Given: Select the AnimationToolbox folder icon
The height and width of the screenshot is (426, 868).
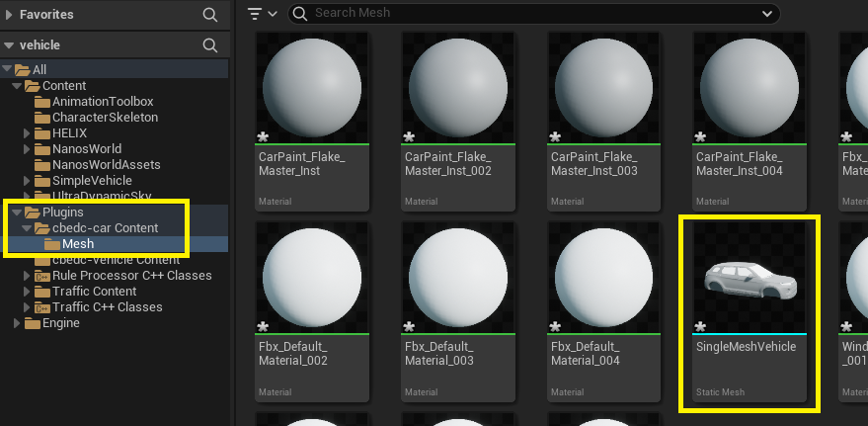Looking at the screenshot, I should 41,102.
